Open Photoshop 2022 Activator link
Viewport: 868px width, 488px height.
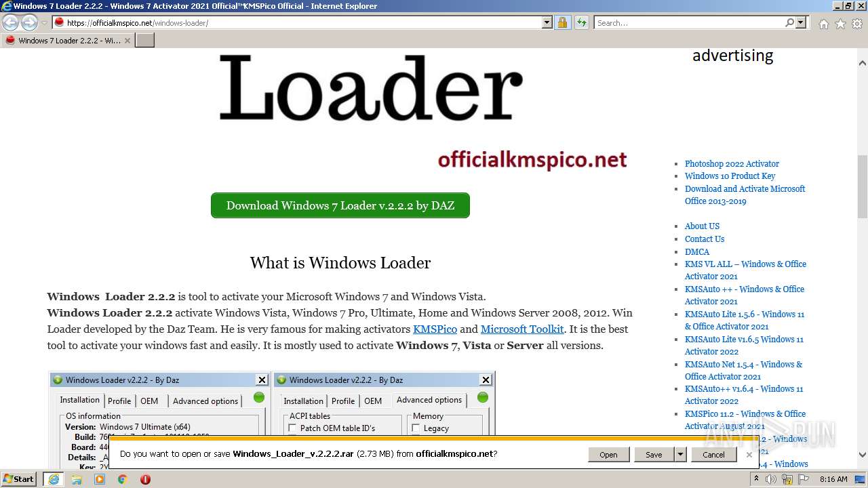click(x=732, y=163)
